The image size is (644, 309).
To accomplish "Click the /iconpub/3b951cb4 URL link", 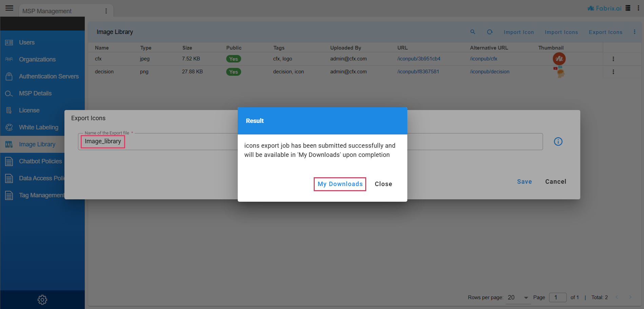I will (x=418, y=59).
